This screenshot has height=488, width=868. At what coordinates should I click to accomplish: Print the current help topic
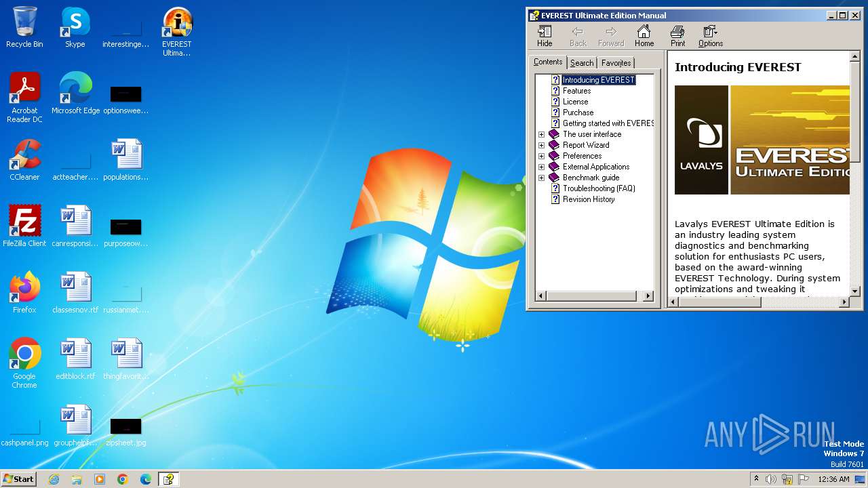click(x=677, y=36)
